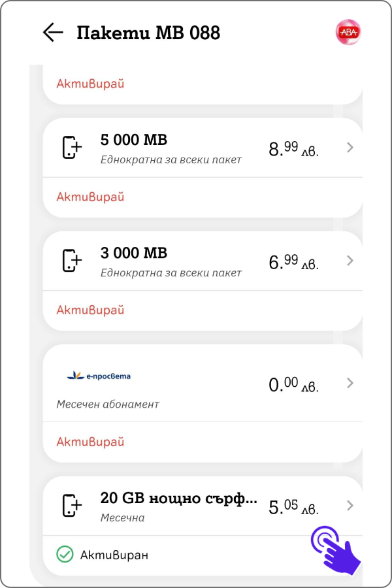Image resolution: width=392 pixels, height=588 pixels.
Task: Open the 20 GB нощно сърф title
Action: (178, 498)
